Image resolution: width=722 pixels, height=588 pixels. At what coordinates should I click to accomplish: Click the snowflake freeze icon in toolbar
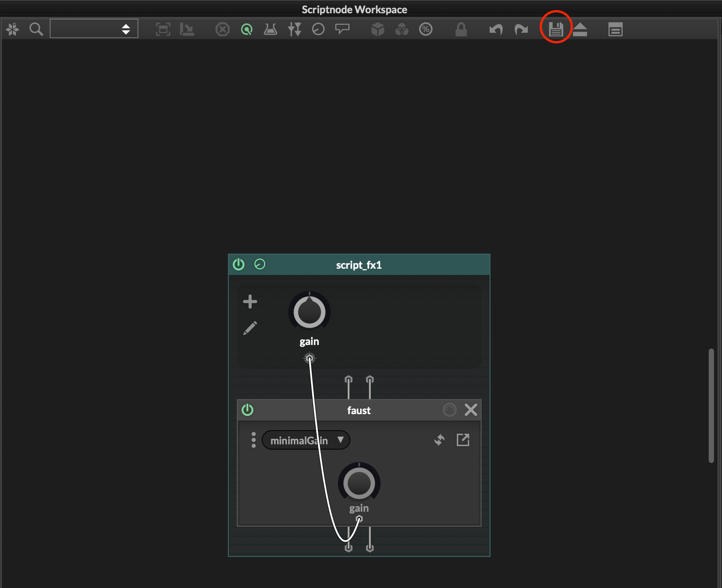(12, 29)
